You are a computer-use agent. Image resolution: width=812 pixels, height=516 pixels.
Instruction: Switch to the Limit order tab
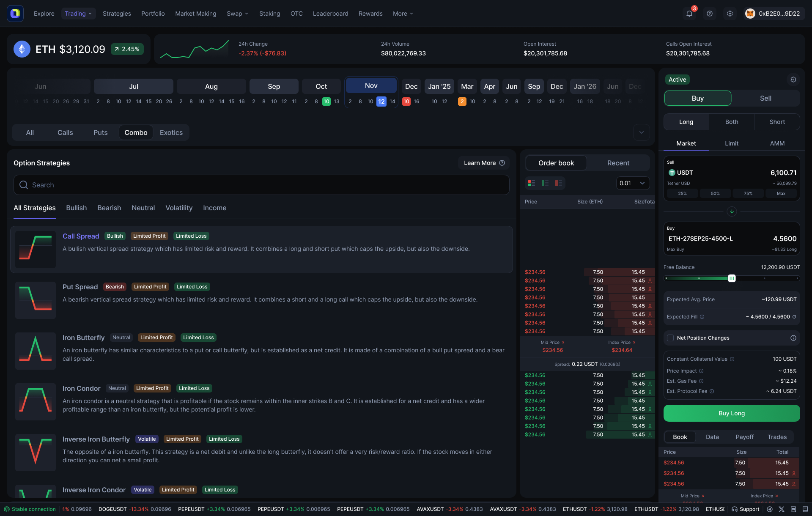click(x=732, y=143)
